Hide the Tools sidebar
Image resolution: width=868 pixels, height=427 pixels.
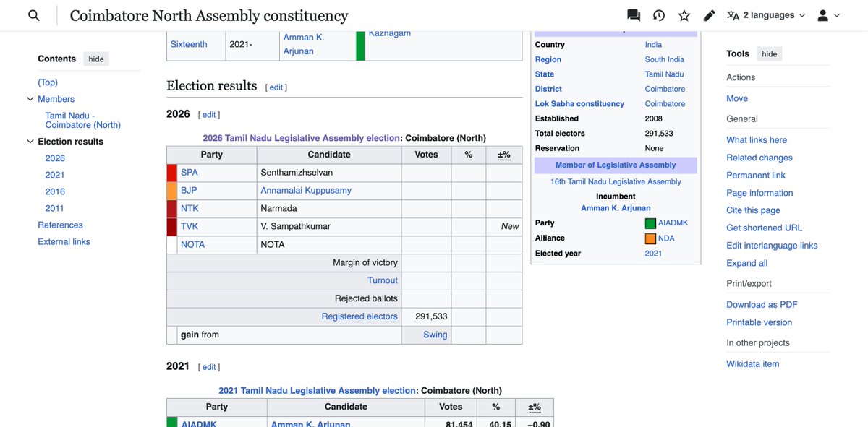coord(770,54)
